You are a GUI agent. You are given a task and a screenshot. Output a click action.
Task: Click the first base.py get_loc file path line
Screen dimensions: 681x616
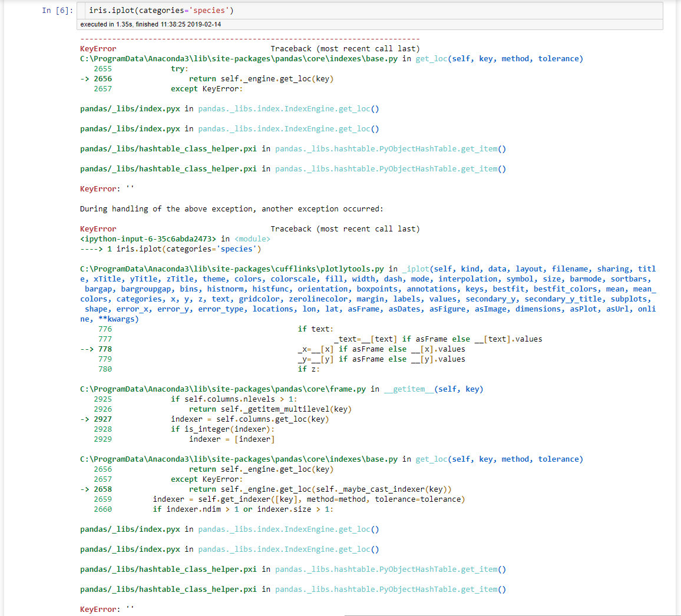[332, 59]
